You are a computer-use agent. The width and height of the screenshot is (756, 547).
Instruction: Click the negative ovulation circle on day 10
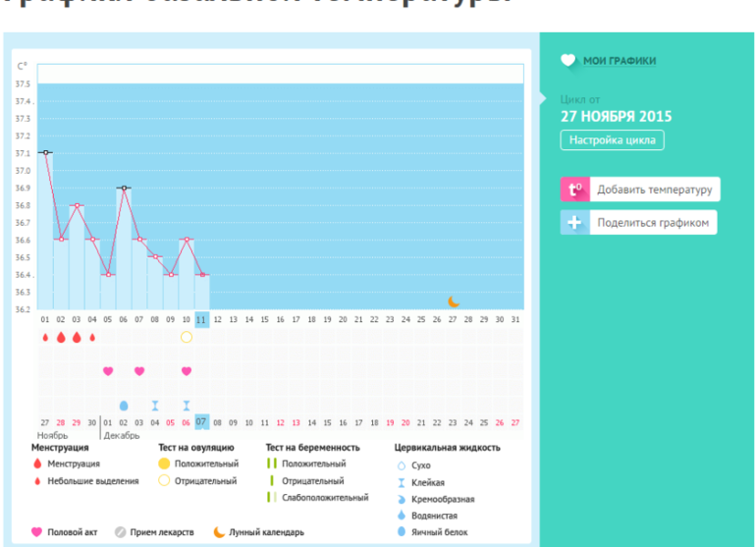(x=187, y=337)
